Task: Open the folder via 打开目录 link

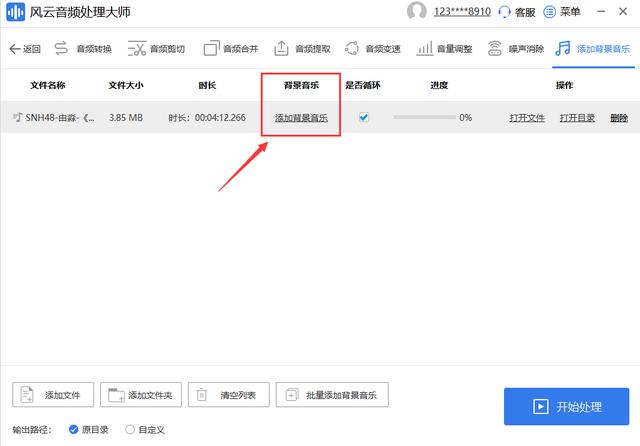Action: pyautogui.click(x=577, y=118)
